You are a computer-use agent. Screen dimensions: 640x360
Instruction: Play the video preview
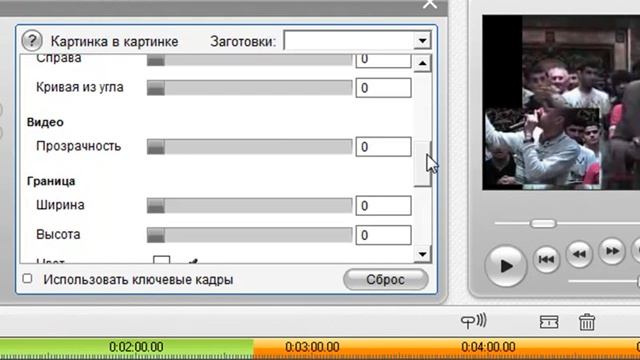click(x=506, y=266)
